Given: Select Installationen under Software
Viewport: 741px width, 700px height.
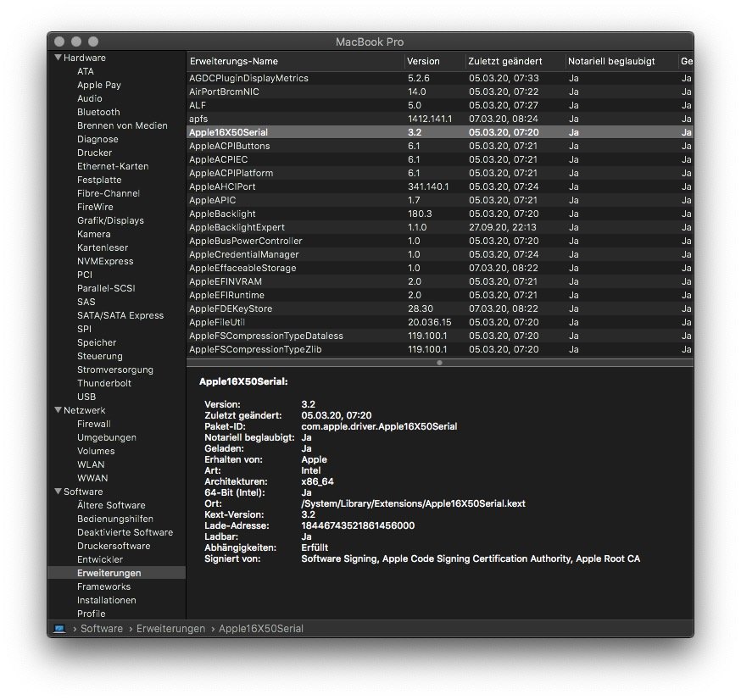Looking at the screenshot, I should pyautogui.click(x=106, y=600).
